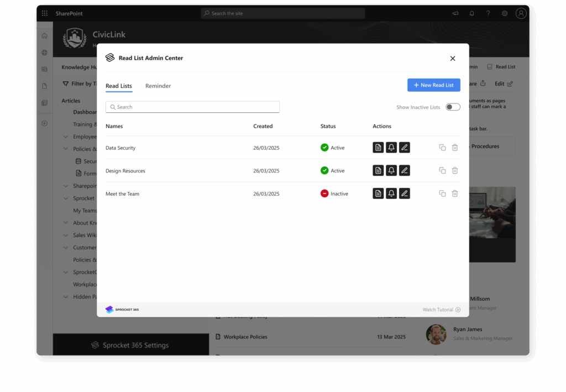Click the New Read List button
This screenshot has width=566, height=392.
(x=434, y=85)
